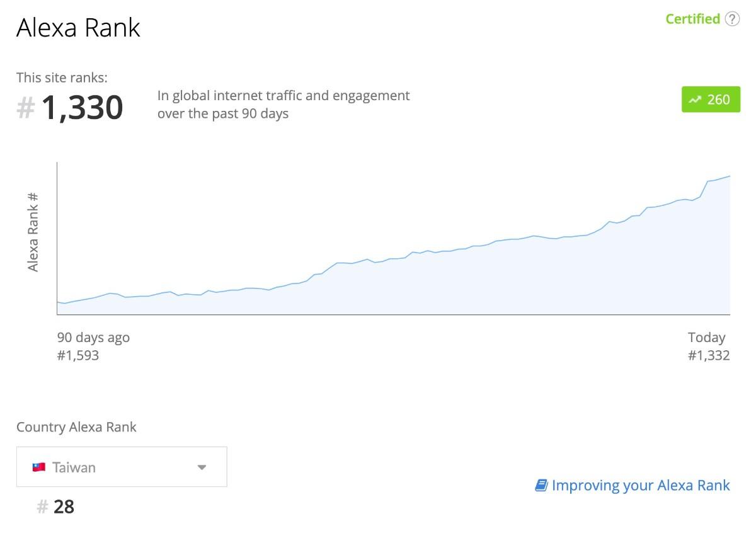Click the question mark help icon beside Certified
The image size is (756, 560).
coord(732,19)
